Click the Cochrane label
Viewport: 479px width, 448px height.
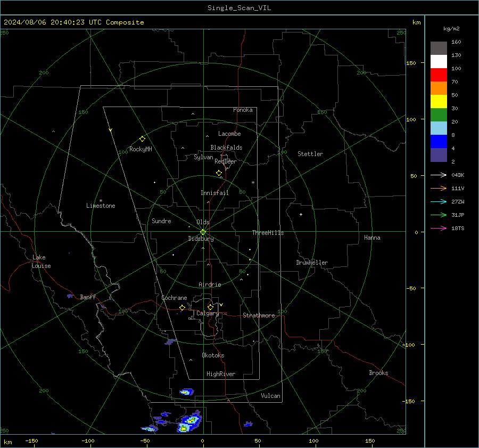pos(174,298)
